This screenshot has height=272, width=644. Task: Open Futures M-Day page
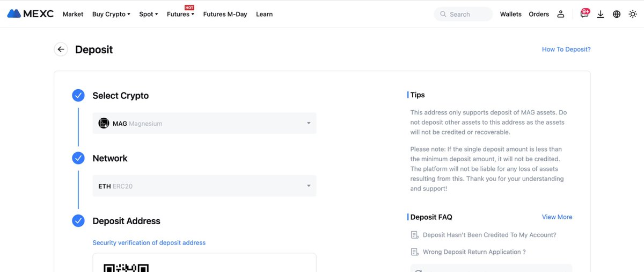(x=225, y=15)
